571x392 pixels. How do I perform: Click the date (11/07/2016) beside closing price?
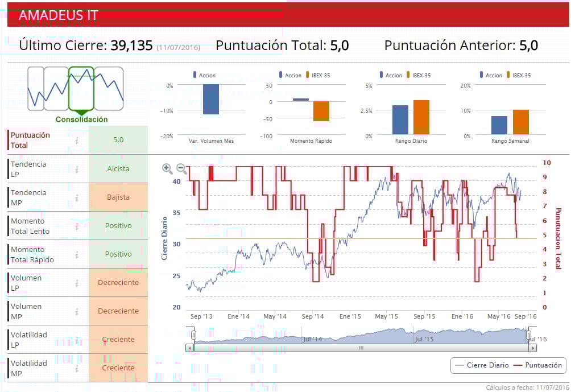click(x=179, y=47)
